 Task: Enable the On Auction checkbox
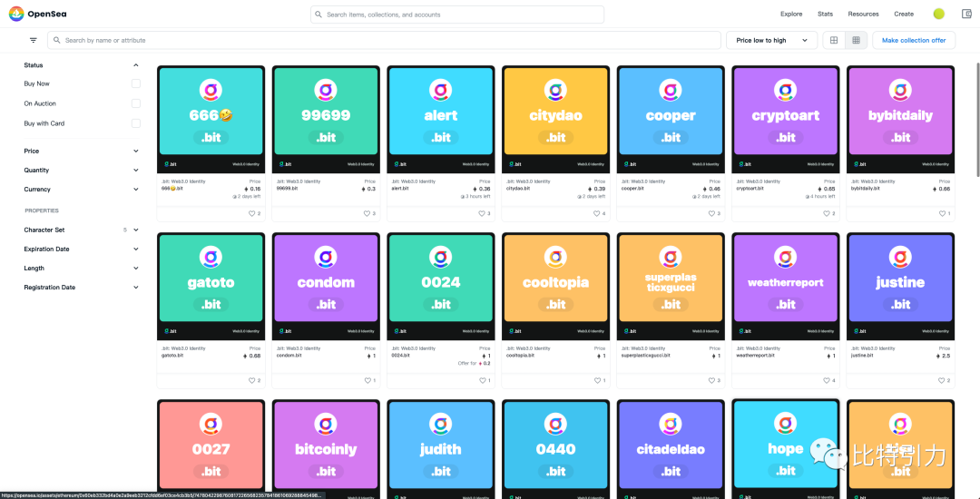click(x=135, y=103)
